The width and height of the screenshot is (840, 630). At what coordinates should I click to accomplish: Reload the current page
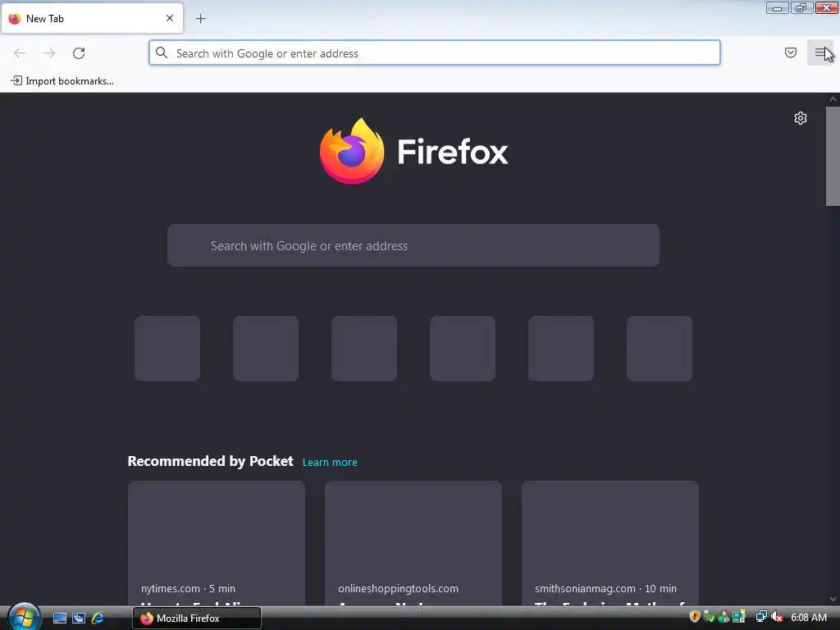(79, 53)
